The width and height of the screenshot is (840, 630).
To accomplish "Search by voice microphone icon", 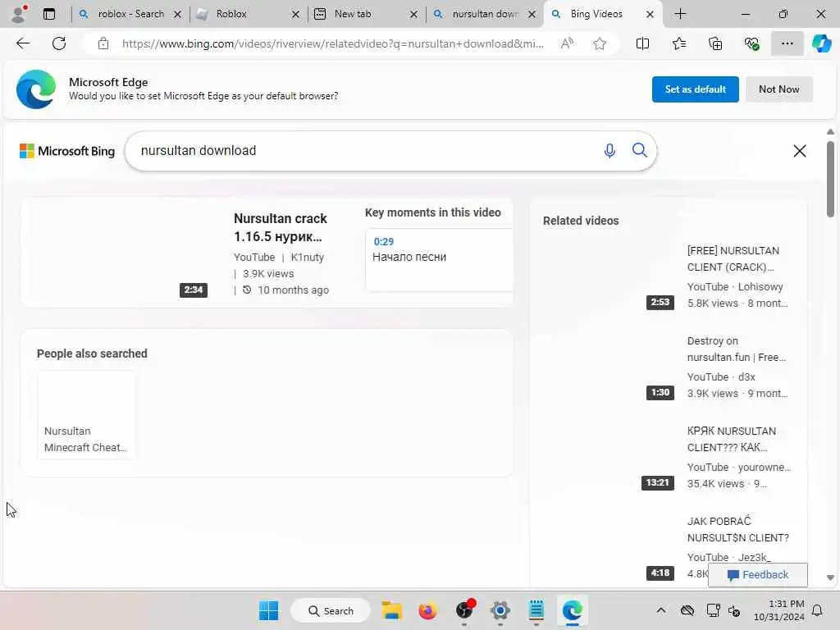I will tap(609, 151).
